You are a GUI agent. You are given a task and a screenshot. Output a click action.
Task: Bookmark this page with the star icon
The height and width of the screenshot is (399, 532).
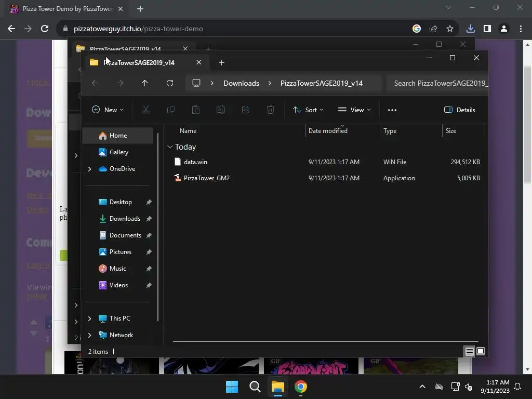pyautogui.click(x=450, y=29)
